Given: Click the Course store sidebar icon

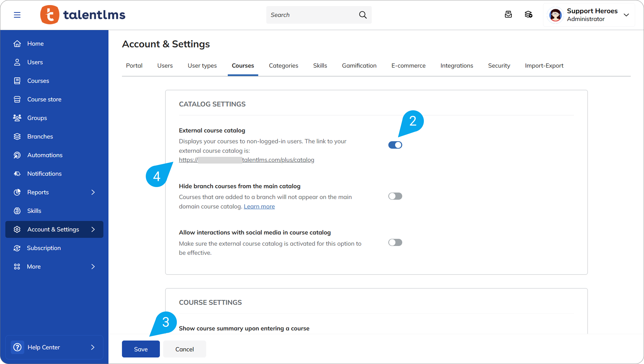Looking at the screenshot, I should click(17, 99).
